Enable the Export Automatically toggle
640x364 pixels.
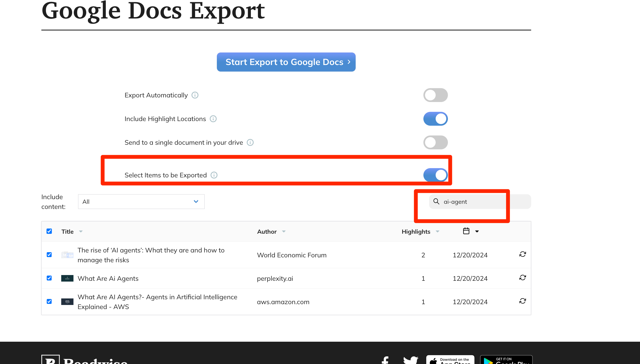pyautogui.click(x=435, y=95)
